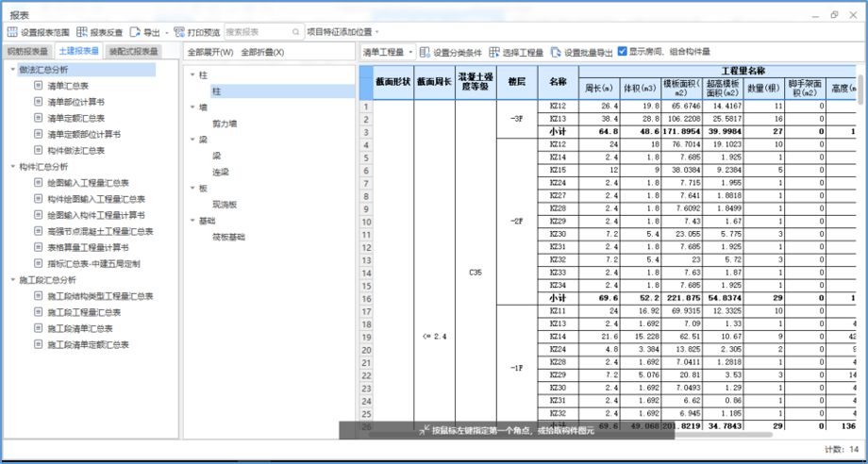This screenshot has height=464, width=868.
Task: Select 筏板基础 in the component tree
Action: pos(228,237)
